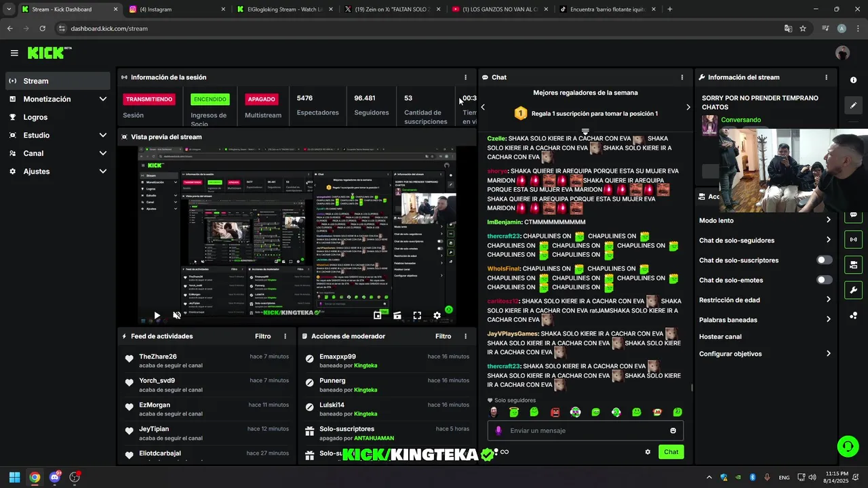Open the hamburger menu next to Kick logo
The height and width of the screenshot is (488, 868).
tap(14, 53)
